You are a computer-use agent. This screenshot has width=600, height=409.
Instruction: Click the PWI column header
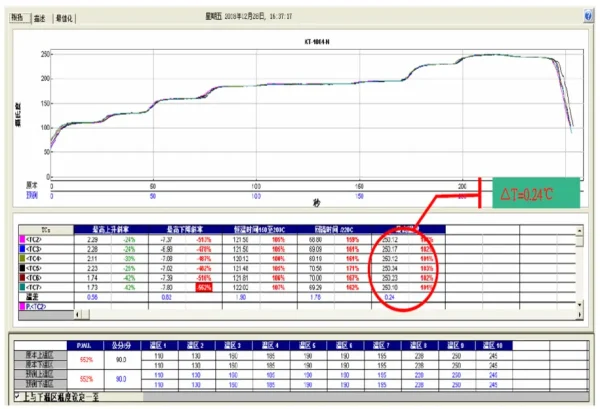click(x=85, y=345)
